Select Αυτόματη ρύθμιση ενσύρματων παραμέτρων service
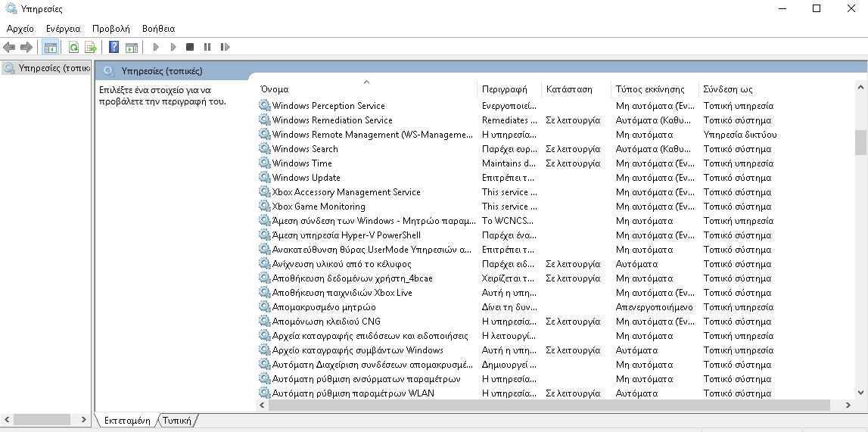Viewport: 868px width, 432px height. (x=366, y=379)
